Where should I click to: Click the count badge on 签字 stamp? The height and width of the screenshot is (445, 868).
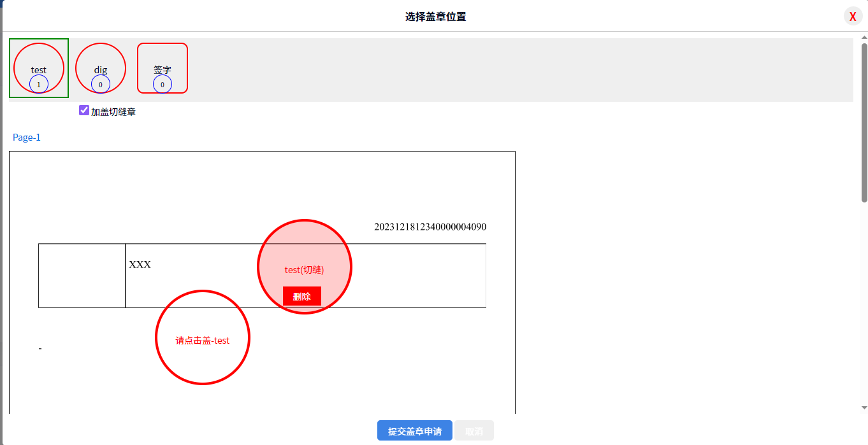pyautogui.click(x=163, y=84)
